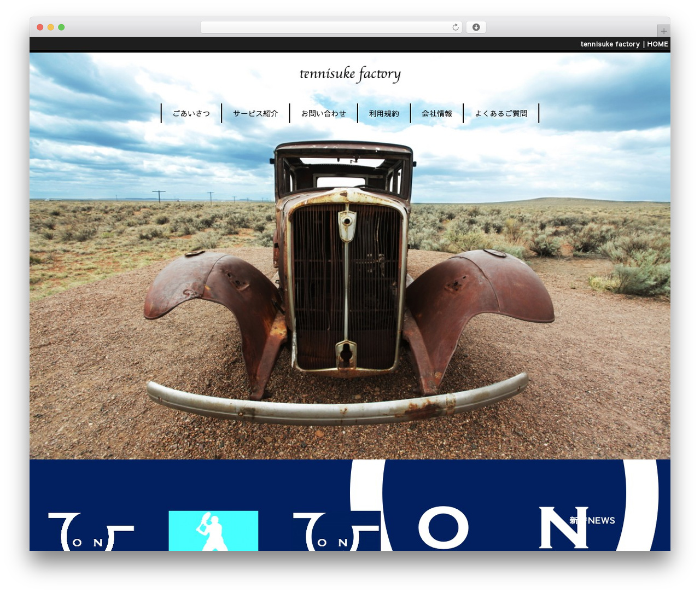Open 利用規約 menu link
Screen dimensions: 700x593
384,113
